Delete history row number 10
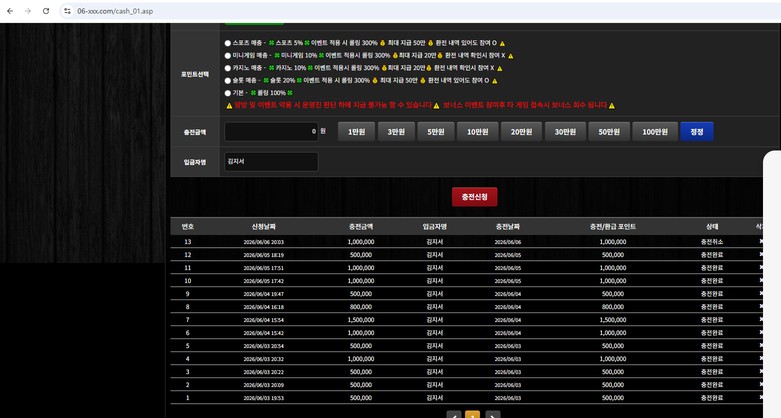 761,280
